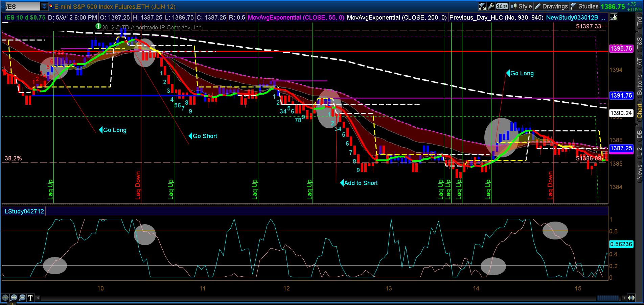This screenshot has width=644, height=305.
Task: Click the 38.2% Fibonacci level label
Action: pyautogui.click(x=13, y=158)
